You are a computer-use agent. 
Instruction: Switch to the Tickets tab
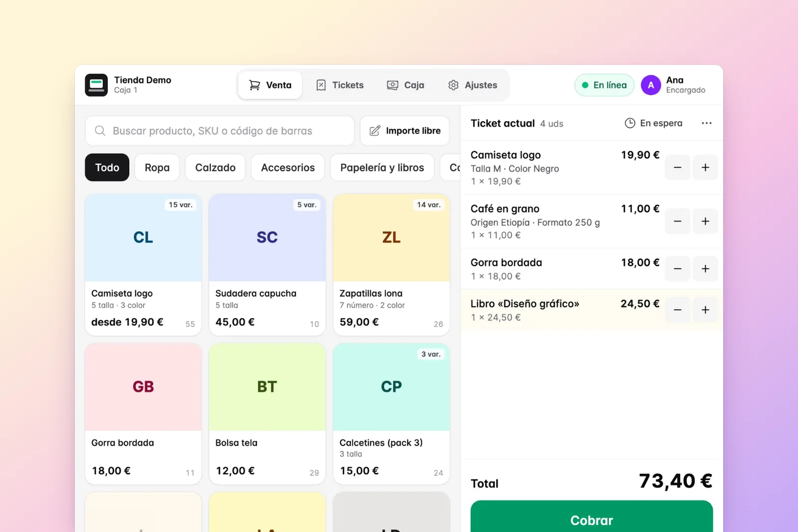[340, 85]
